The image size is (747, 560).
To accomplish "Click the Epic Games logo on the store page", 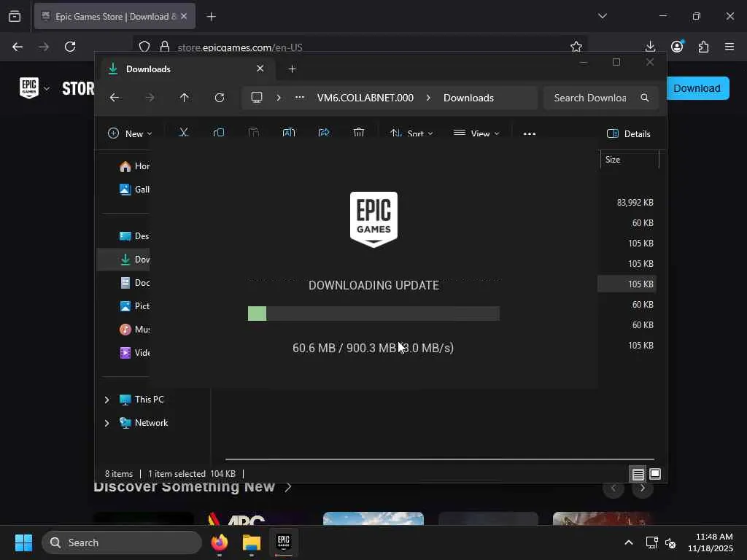I will (29, 87).
